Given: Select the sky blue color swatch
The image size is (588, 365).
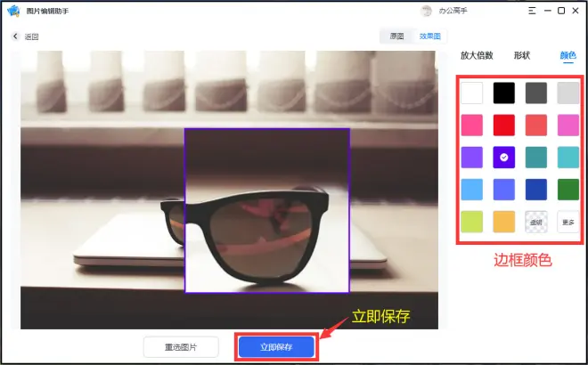Looking at the screenshot, I should [x=472, y=190].
